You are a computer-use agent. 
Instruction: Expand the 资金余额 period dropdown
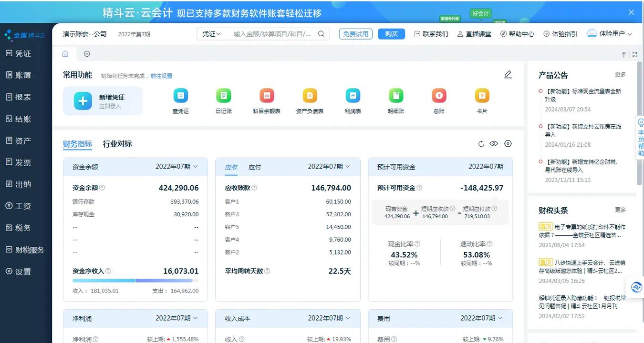coord(177,167)
